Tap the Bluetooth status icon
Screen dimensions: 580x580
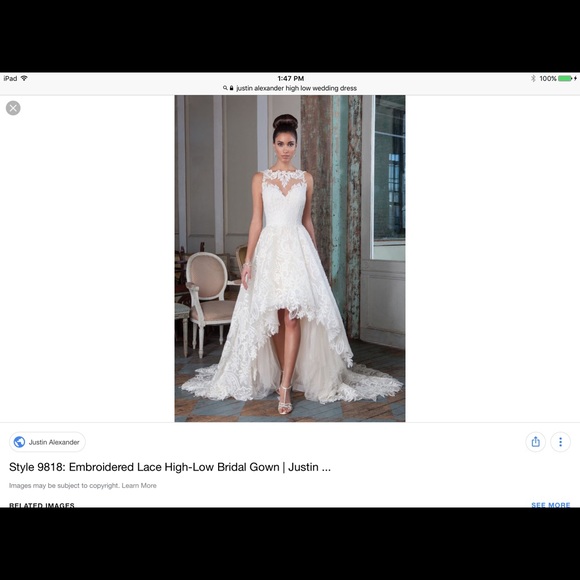533,78
